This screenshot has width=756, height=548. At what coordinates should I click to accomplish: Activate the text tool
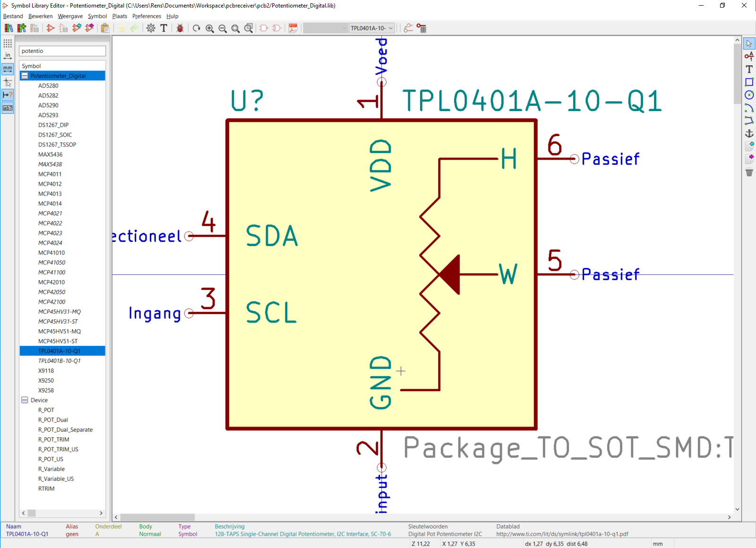point(749,69)
